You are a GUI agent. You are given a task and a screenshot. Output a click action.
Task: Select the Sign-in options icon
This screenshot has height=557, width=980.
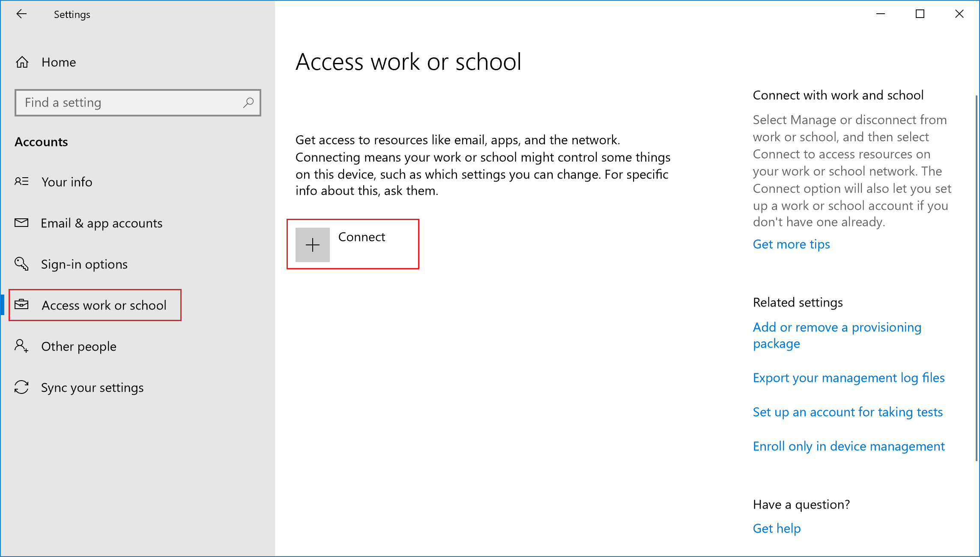tap(21, 264)
